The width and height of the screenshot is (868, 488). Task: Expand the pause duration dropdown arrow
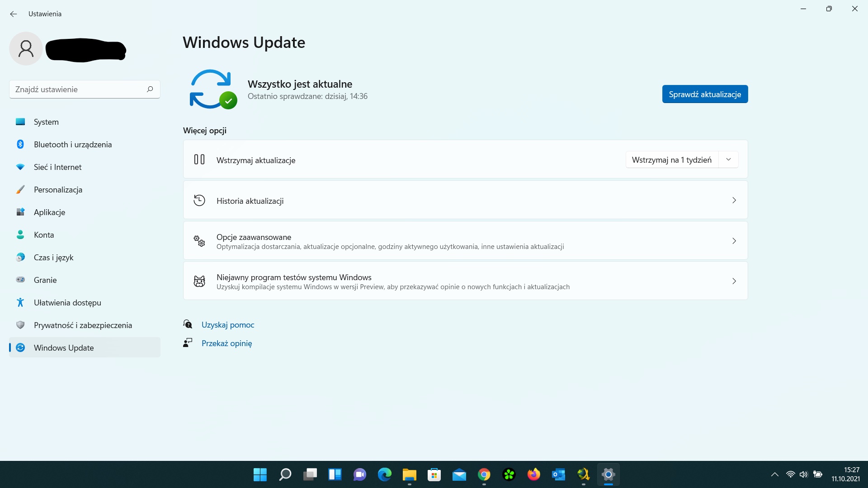[x=728, y=160]
